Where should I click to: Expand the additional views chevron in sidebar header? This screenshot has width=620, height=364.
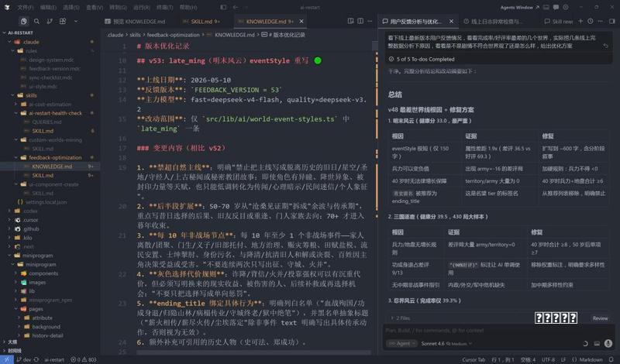[76, 22]
